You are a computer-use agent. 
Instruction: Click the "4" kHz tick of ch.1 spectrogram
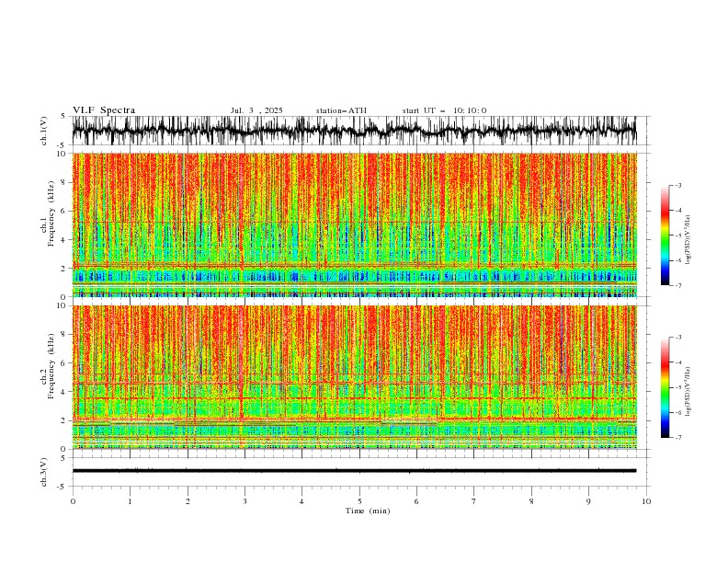coord(64,240)
